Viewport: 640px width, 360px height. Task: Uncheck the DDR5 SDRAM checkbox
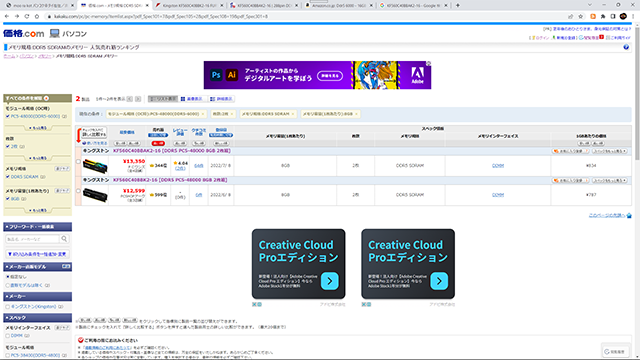coord(7,177)
